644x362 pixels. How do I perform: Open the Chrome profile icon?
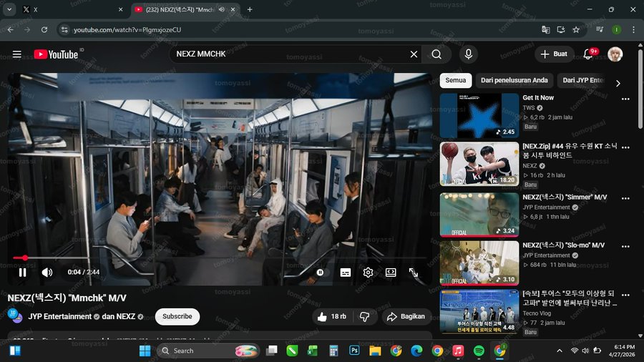(617, 29)
